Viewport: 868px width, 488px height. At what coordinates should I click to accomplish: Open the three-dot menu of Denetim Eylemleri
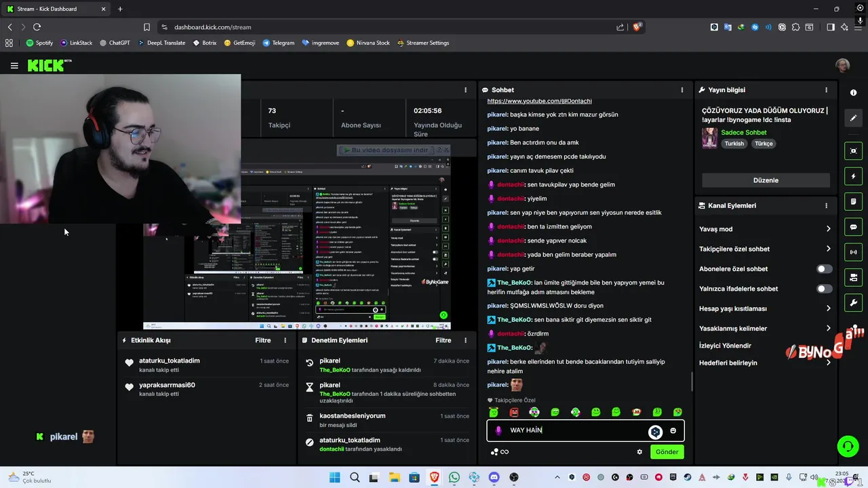click(465, 340)
